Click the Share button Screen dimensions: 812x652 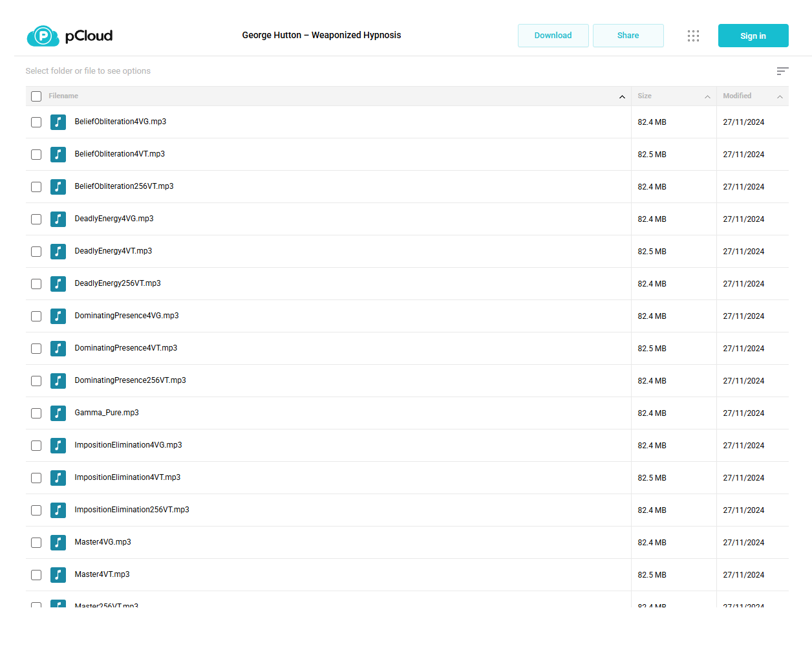tap(628, 36)
